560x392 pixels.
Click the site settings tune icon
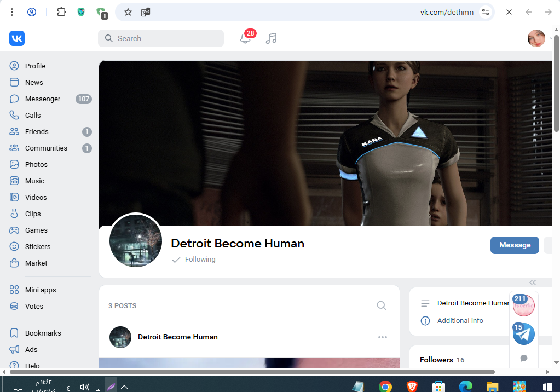click(x=486, y=12)
